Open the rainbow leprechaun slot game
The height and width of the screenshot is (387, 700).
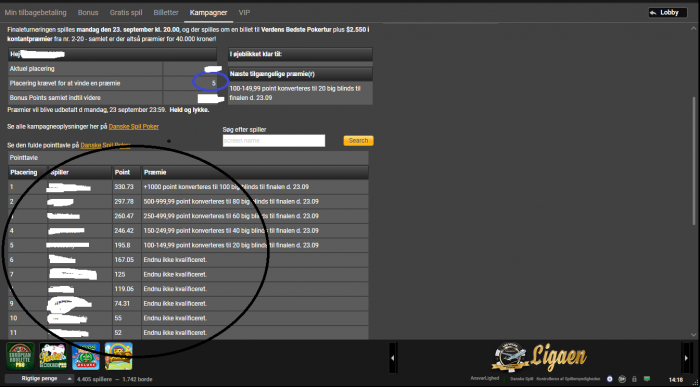tap(119, 356)
